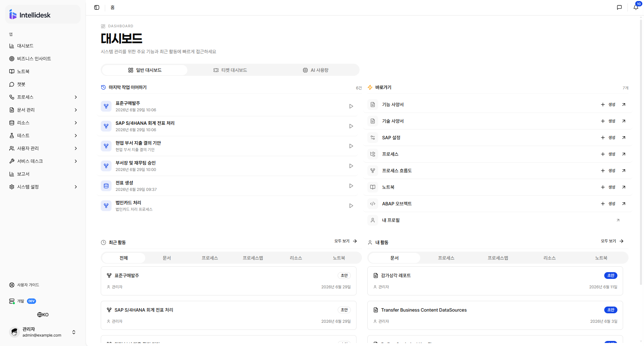Toggle the sidebar collapse icon
This screenshot has width=644, height=346.
[x=97, y=7]
